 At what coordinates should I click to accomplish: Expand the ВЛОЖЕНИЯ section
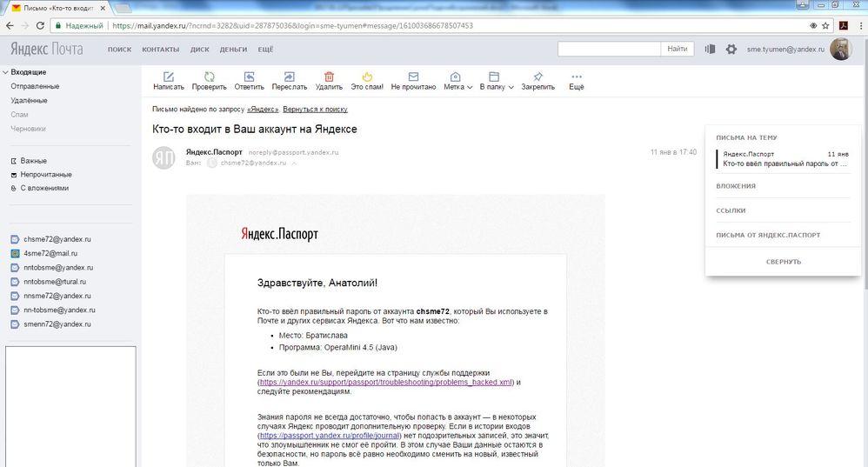[736, 186]
